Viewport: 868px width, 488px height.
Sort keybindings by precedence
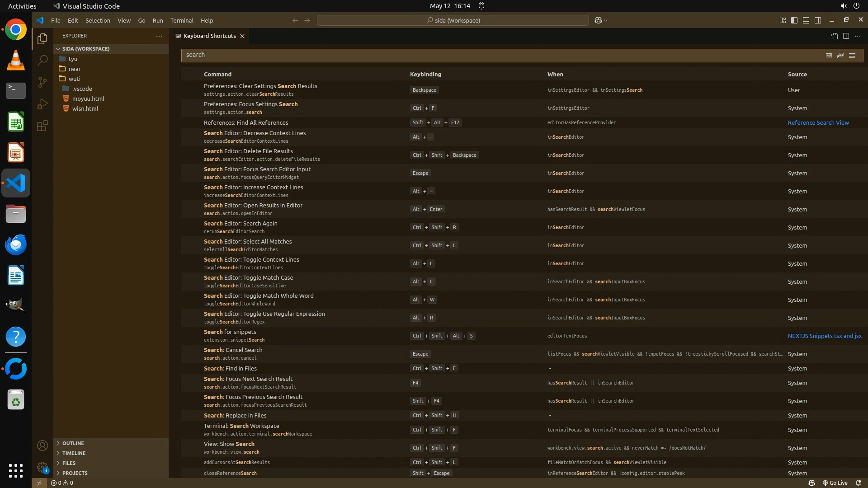840,55
